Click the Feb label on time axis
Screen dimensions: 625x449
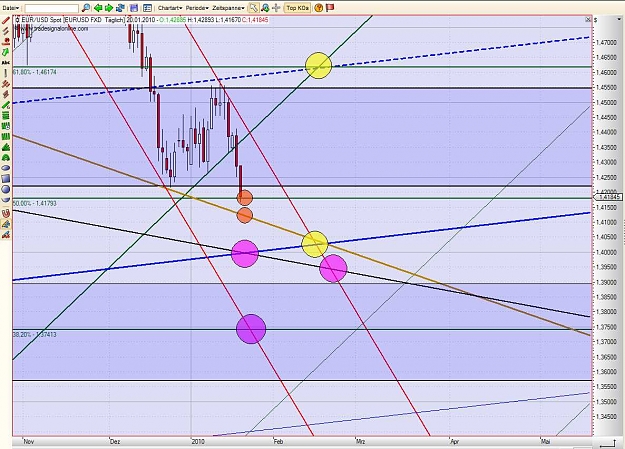[278, 441]
